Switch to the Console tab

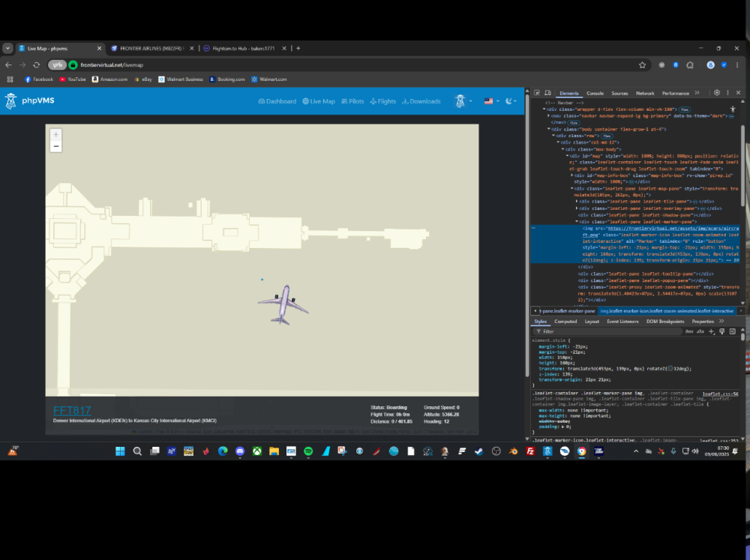(x=595, y=93)
